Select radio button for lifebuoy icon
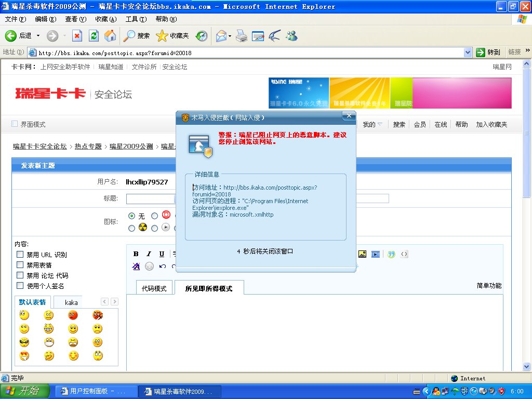Viewport: 532px width, 399px height. coord(154,216)
